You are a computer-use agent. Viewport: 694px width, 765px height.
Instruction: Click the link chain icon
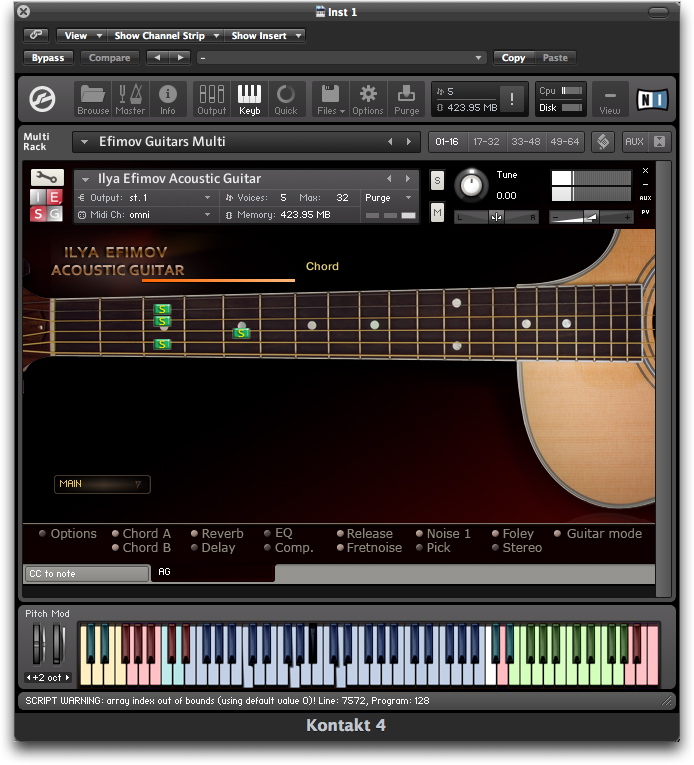[x=36, y=35]
